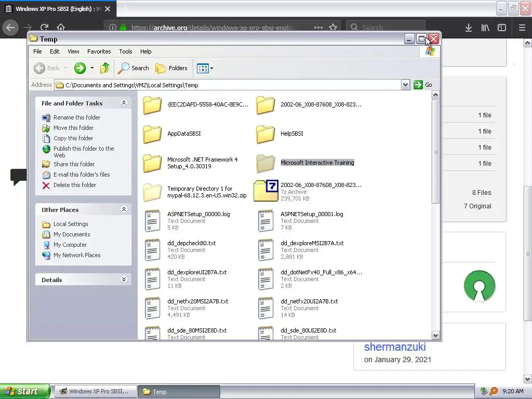Collapse the Other Places panel
This screenshot has width=532, height=399.
click(x=124, y=209)
